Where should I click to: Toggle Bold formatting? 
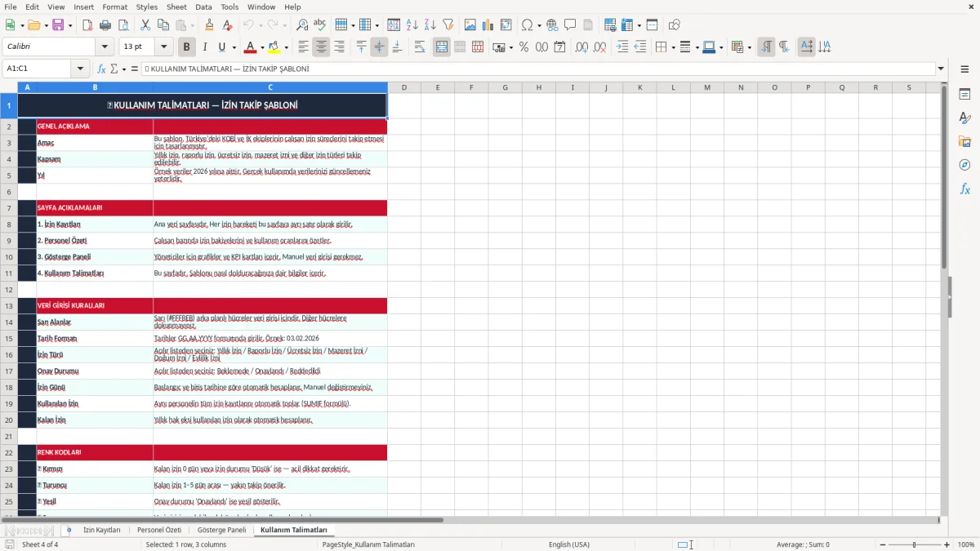[187, 47]
